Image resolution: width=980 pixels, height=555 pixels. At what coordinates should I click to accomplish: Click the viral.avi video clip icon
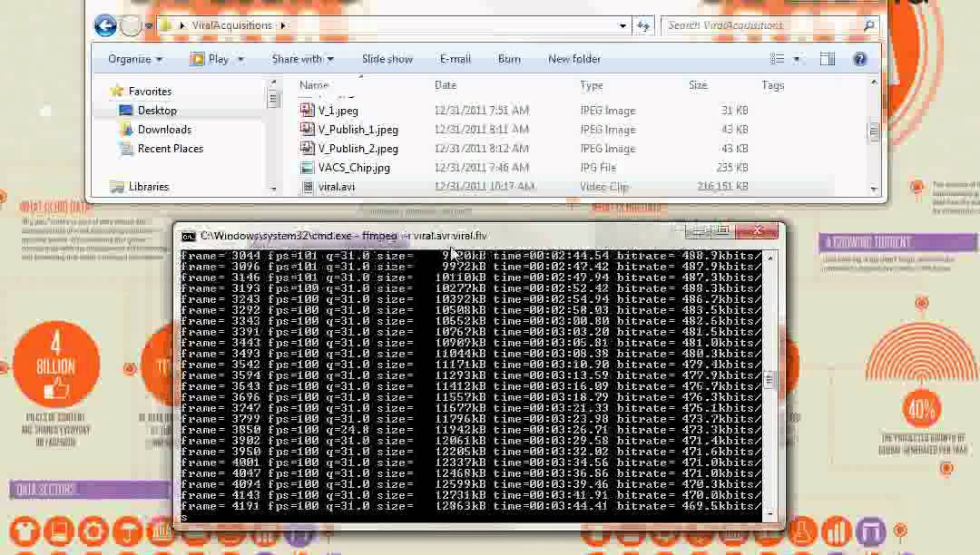point(307,187)
